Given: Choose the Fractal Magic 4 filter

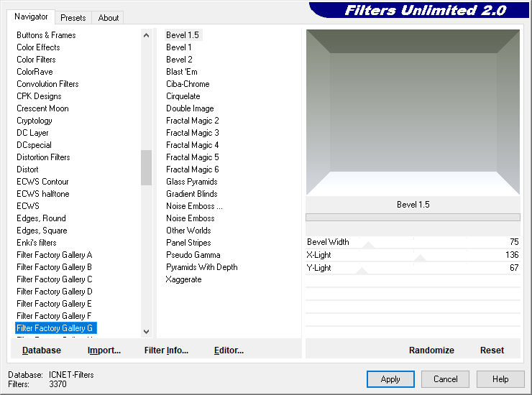Looking at the screenshot, I should (193, 145).
